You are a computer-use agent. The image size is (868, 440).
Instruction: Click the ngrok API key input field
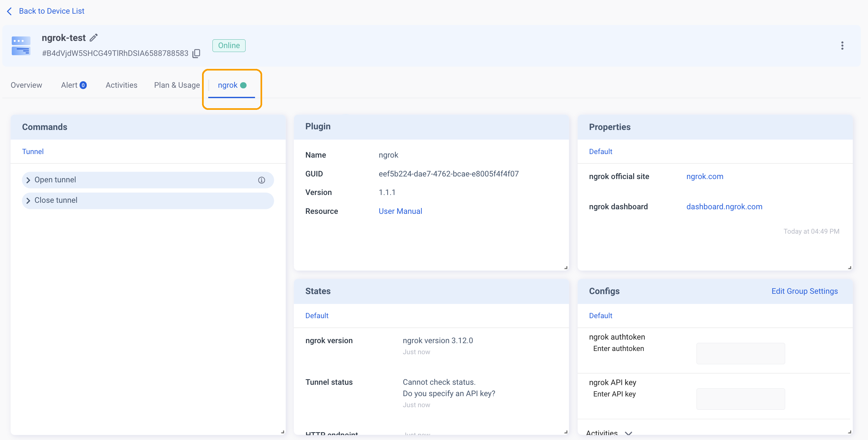point(740,399)
